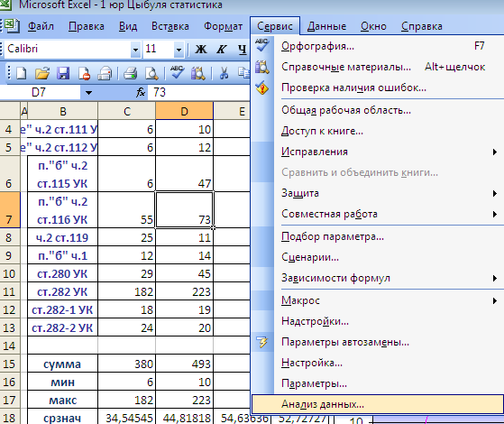Open the Вид menu
This screenshot has height=424, width=504.
(x=128, y=26)
